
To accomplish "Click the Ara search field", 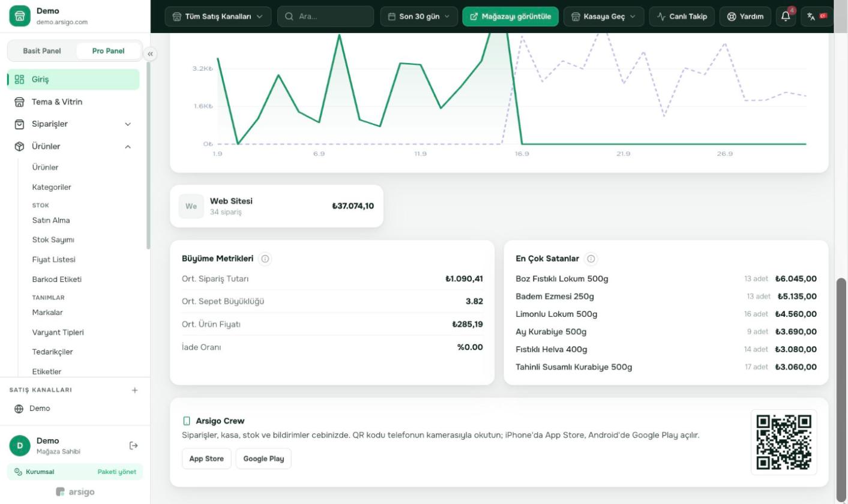I will pyautogui.click(x=326, y=16).
